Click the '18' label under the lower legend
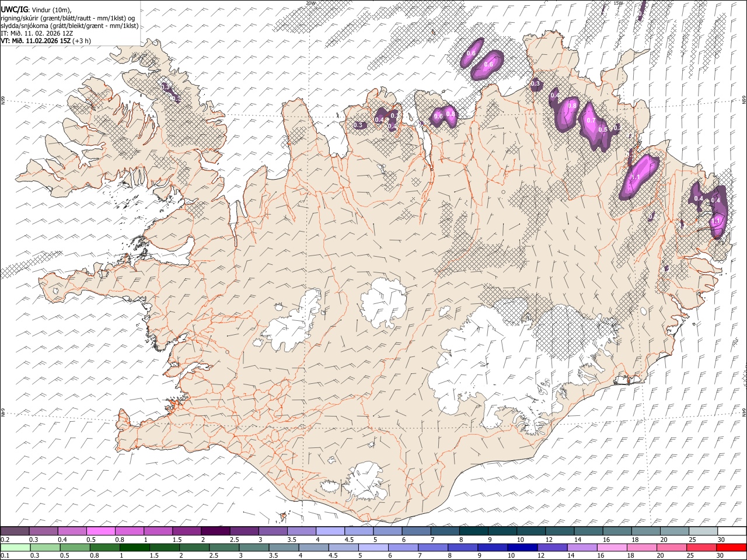The width and height of the screenshot is (747, 560). click(630, 556)
